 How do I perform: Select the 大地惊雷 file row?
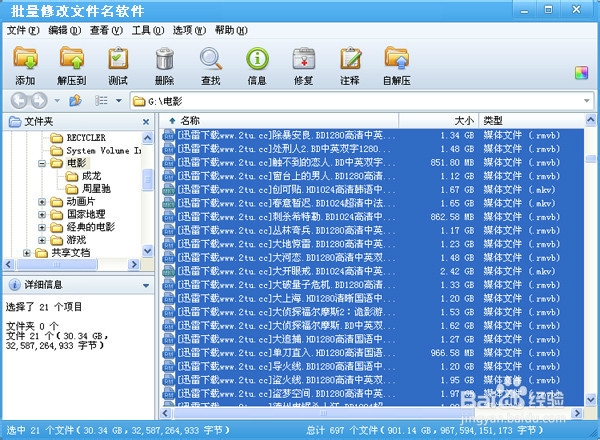[x=373, y=244]
